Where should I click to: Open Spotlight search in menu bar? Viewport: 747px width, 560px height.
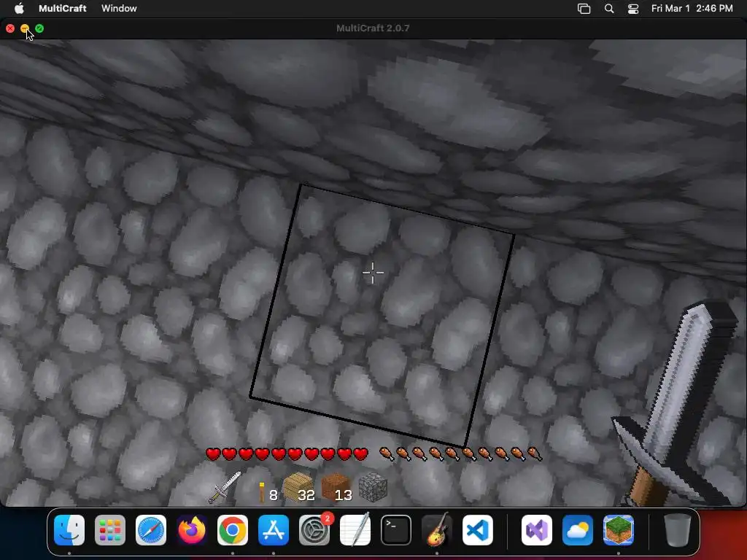point(609,9)
